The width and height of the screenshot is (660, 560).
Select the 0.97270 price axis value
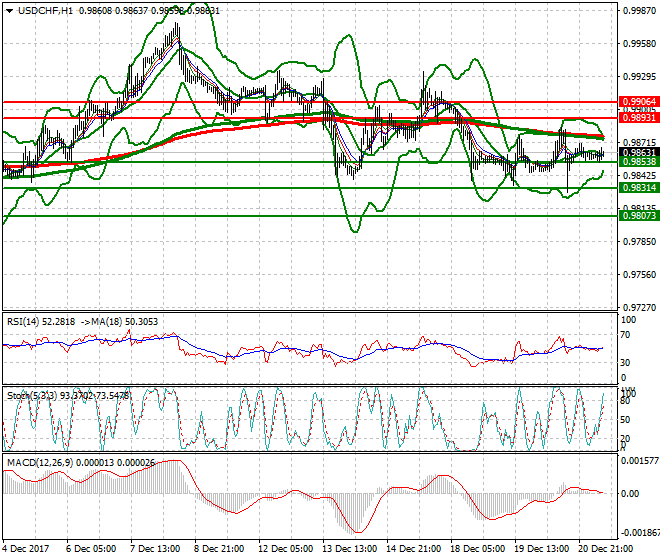pos(639,308)
